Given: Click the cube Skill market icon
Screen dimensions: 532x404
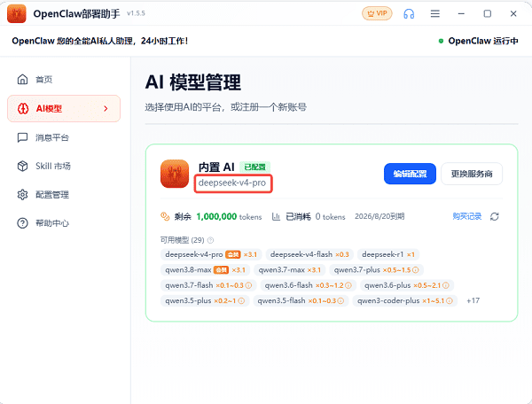Looking at the screenshot, I should pyautogui.click(x=22, y=166).
